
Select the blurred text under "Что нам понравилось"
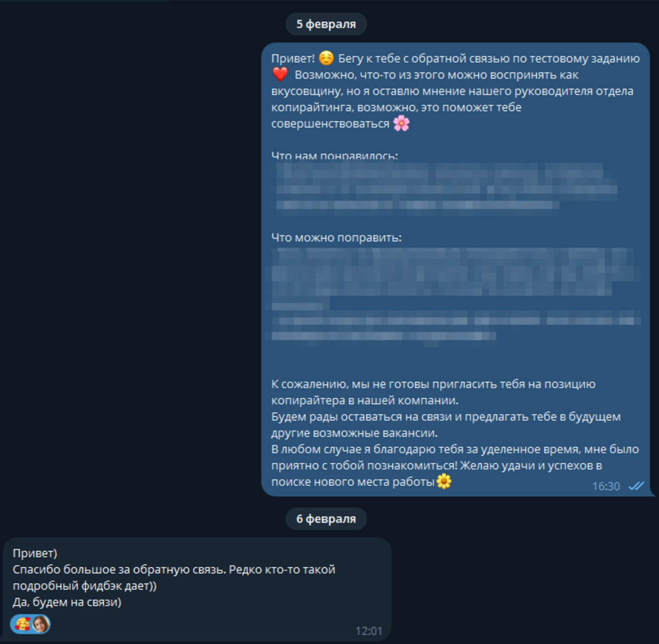(x=446, y=187)
